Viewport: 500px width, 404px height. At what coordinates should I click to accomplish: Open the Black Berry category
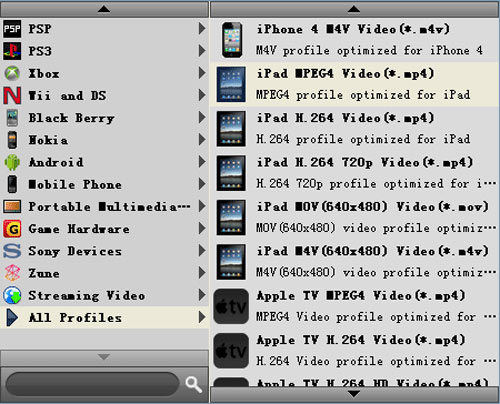(x=104, y=118)
